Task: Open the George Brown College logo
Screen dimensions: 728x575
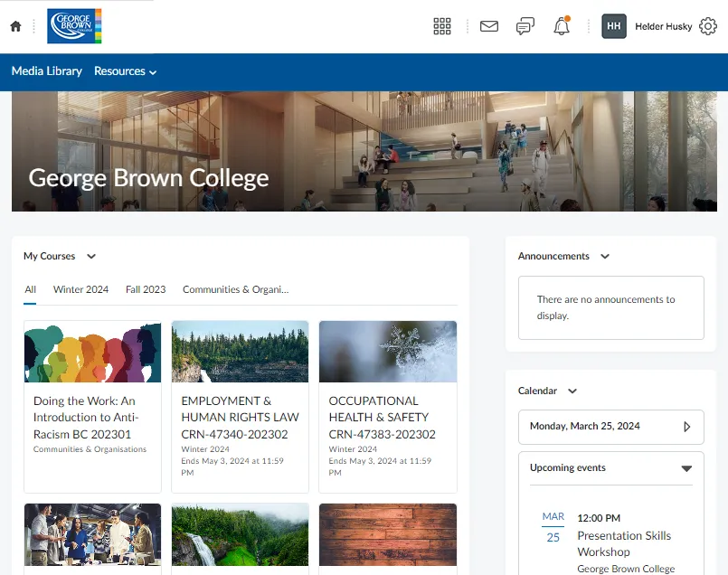Action: tap(74, 26)
